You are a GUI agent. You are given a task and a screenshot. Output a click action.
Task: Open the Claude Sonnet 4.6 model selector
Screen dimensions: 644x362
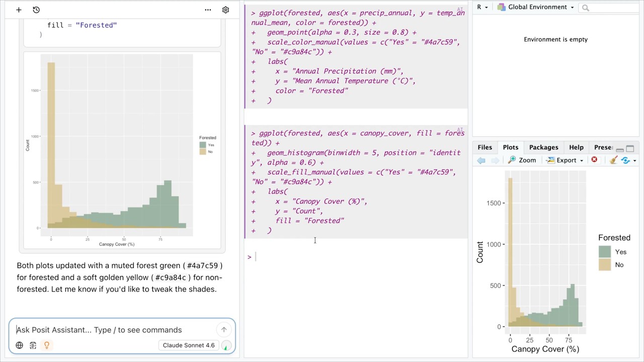click(x=189, y=345)
